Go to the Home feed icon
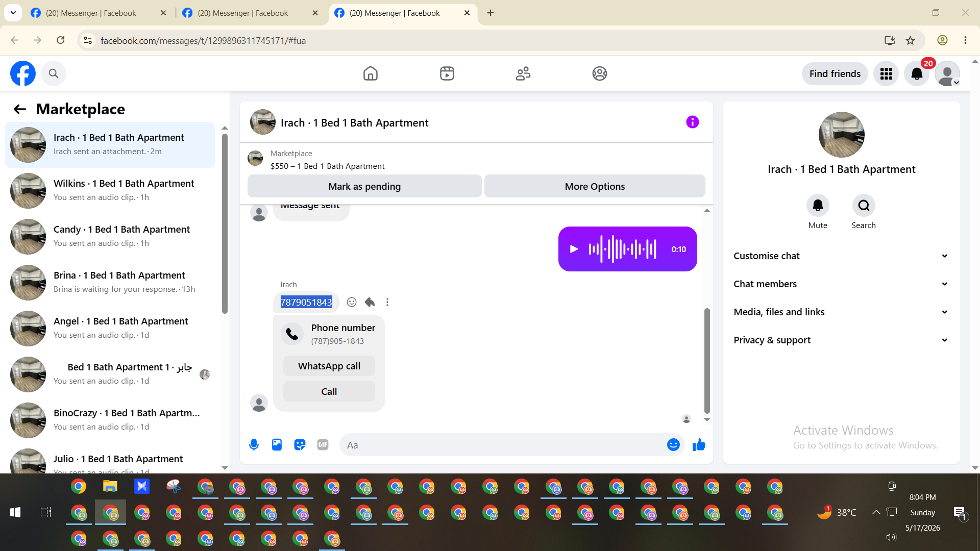This screenshot has height=551, width=980. click(371, 73)
